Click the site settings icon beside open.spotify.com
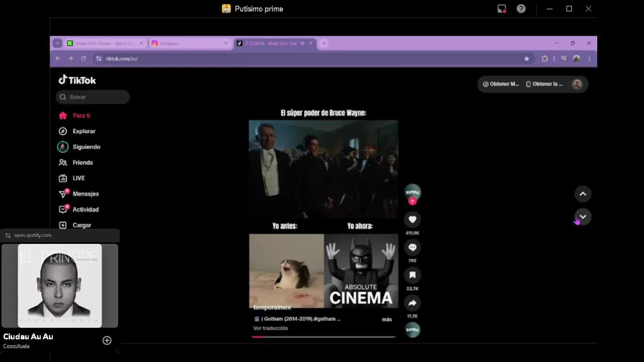Screen dimensions: 644x362 [8, 235]
